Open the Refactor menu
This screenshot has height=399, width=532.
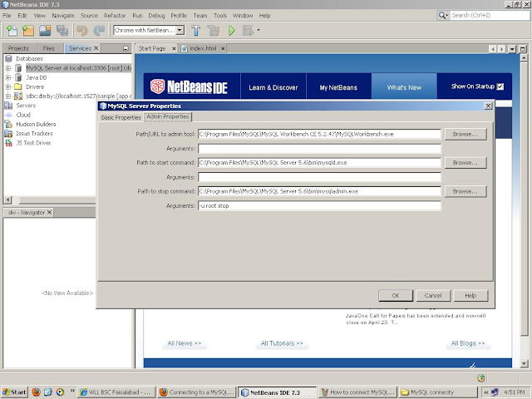tap(115, 16)
